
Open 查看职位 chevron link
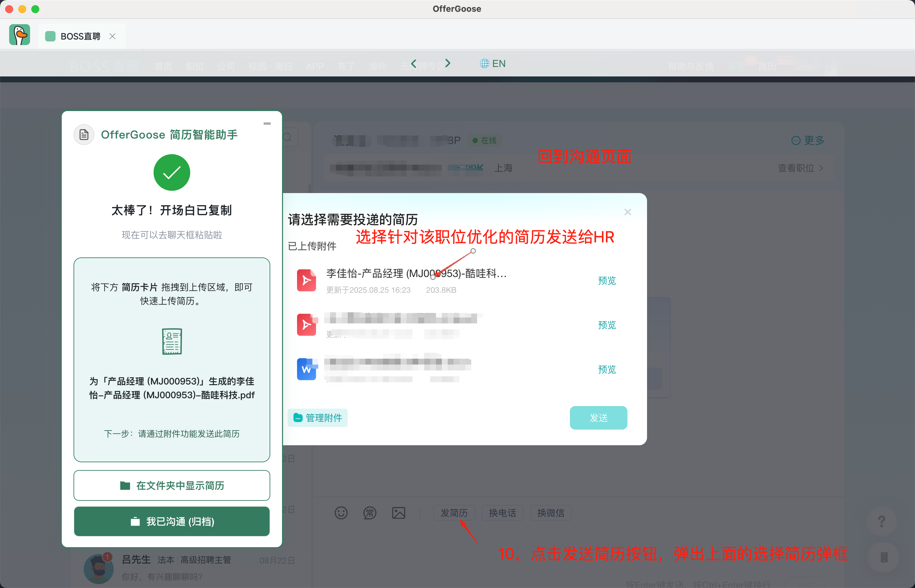[800, 168]
